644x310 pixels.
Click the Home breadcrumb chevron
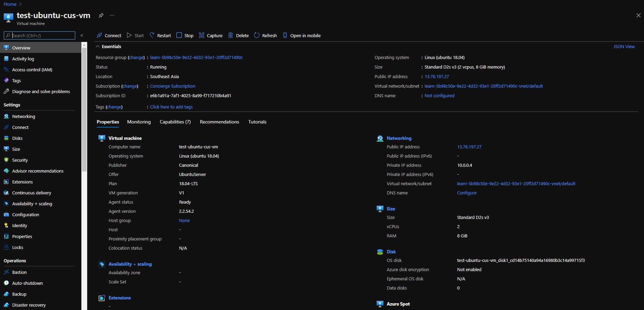tap(20, 4)
